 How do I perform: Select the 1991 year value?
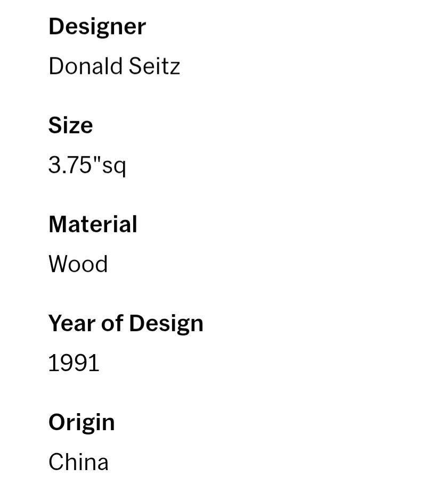[x=74, y=363]
